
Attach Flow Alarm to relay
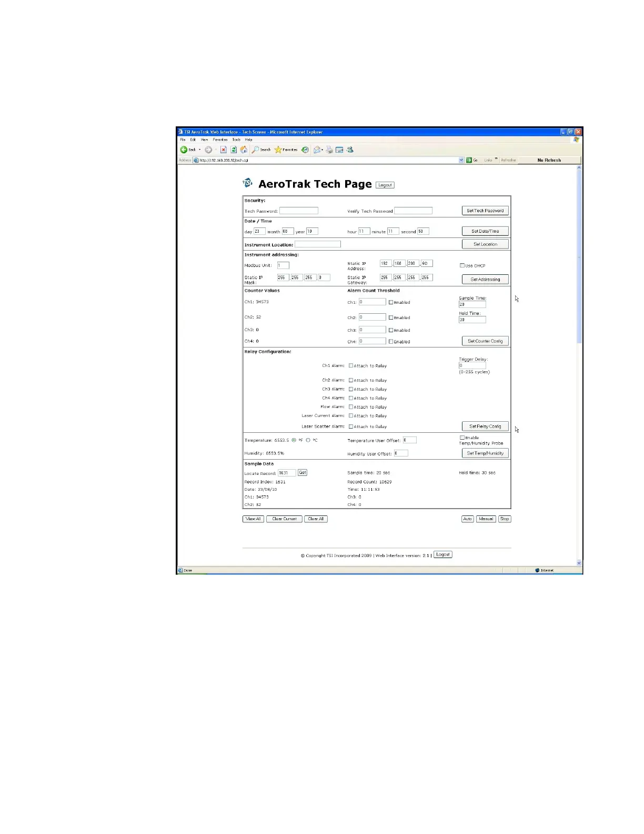(x=351, y=407)
